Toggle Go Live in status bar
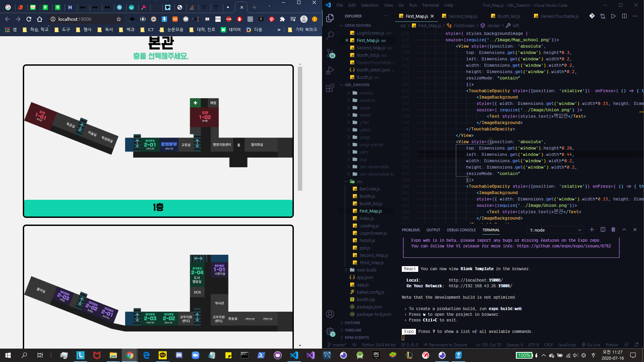This screenshot has height=362, width=644. (x=591, y=345)
